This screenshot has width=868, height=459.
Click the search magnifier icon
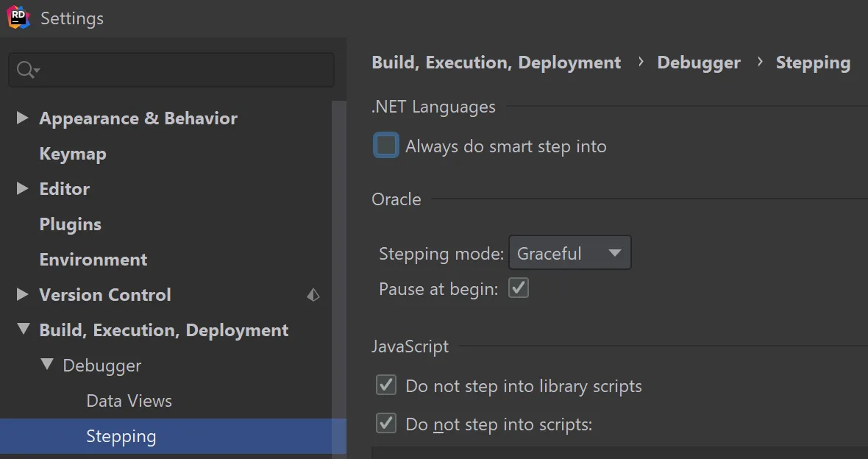[x=26, y=70]
